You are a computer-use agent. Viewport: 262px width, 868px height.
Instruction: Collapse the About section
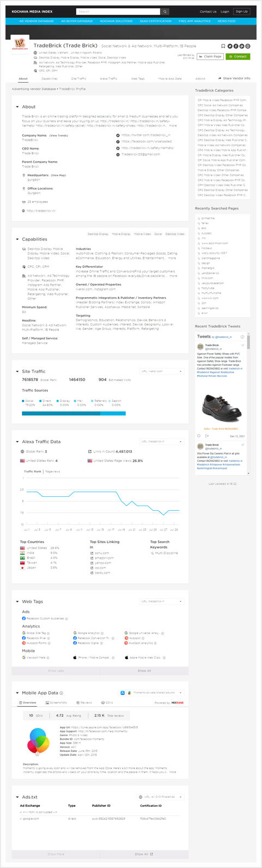point(17,107)
